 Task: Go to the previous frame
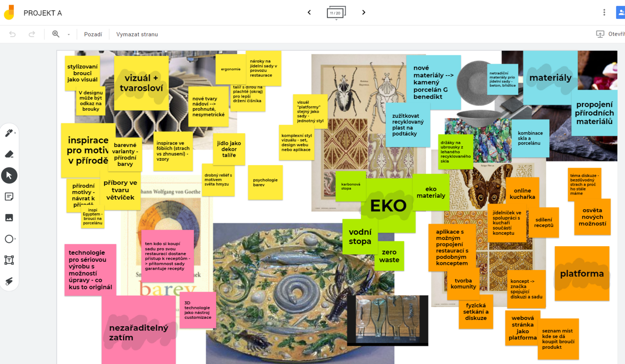[x=309, y=12]
